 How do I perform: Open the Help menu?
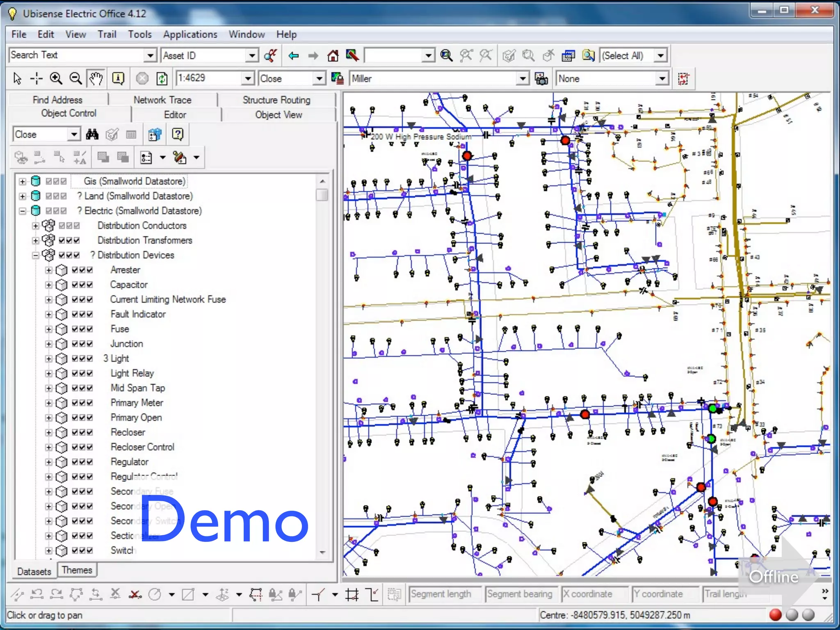(x=286, y=34)
